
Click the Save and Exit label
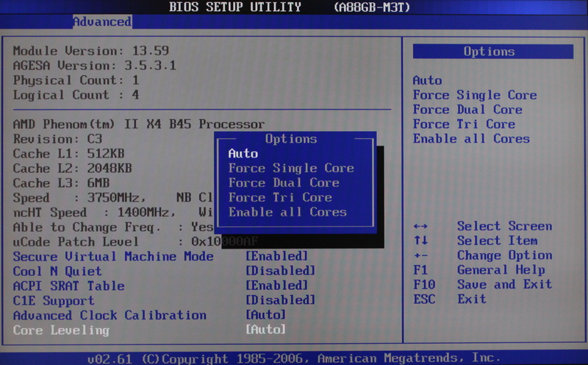tap(504, 285)
